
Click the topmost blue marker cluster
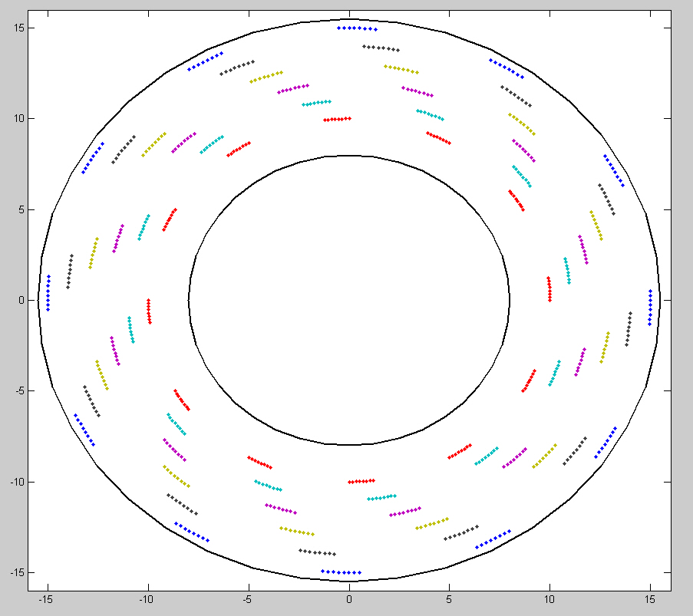tap(357, 28)
